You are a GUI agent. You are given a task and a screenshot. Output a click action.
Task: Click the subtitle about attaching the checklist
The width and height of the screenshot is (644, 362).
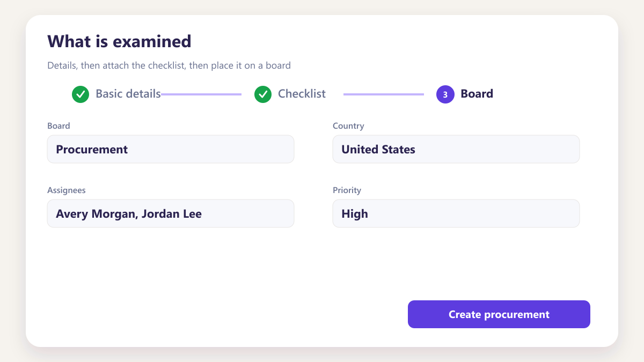(169, 66)
